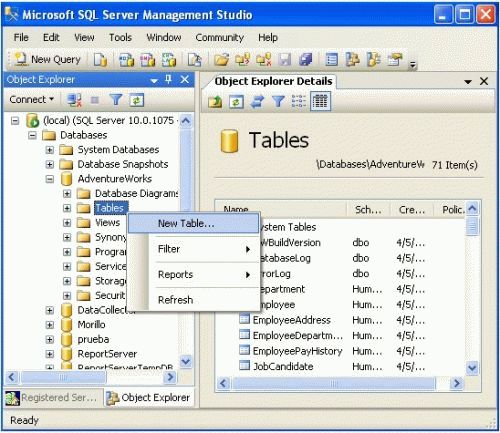This screenshot has width=500, height=433.
Task: Expand the Database Snapshots node
Action: [49, 164]
